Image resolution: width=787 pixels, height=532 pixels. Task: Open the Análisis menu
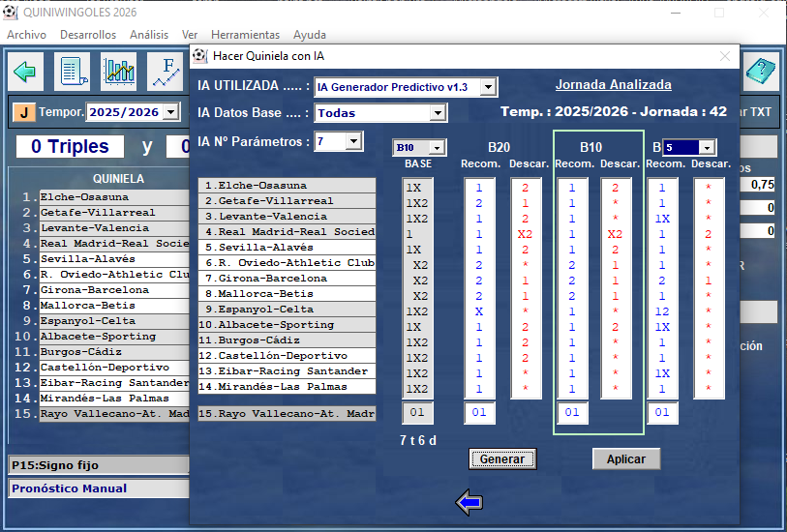click(149, 35)
